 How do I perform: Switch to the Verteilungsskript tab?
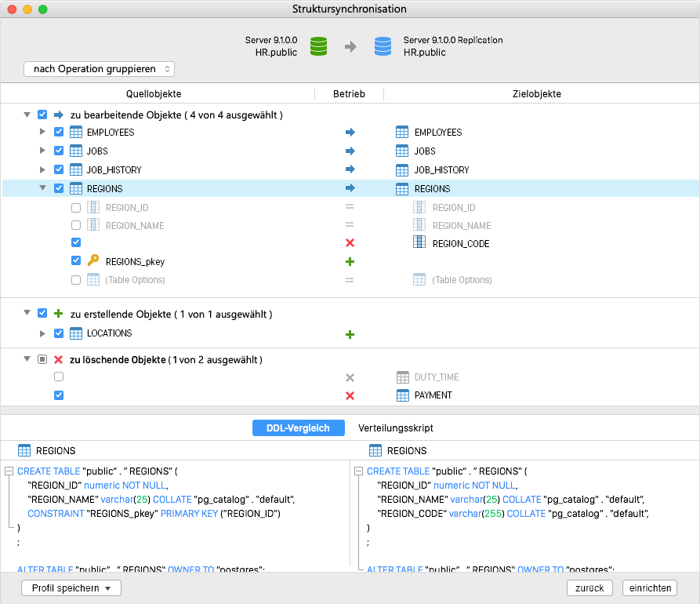[x=395, y=428]
